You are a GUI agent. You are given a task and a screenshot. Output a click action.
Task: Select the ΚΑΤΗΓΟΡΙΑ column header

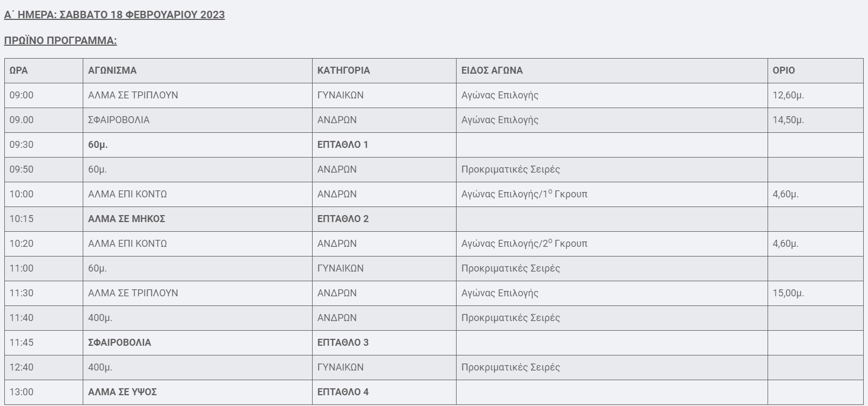(x=343, y=70)
